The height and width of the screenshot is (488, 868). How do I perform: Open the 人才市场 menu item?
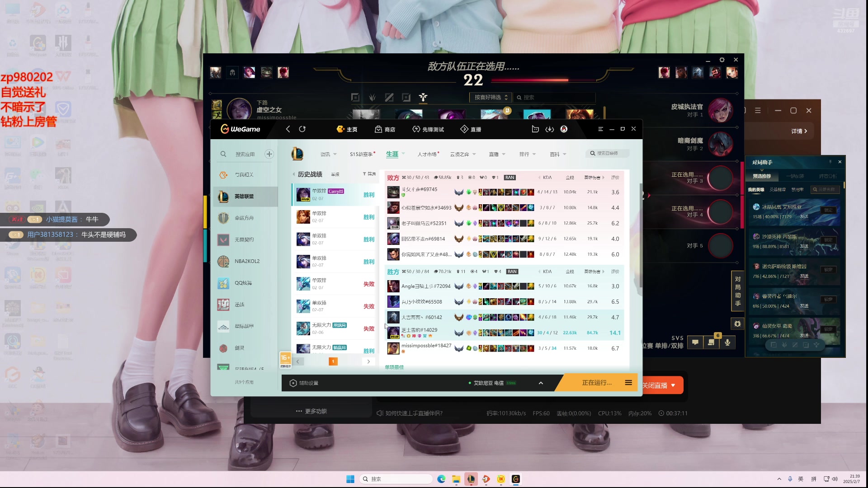(428, 155)
